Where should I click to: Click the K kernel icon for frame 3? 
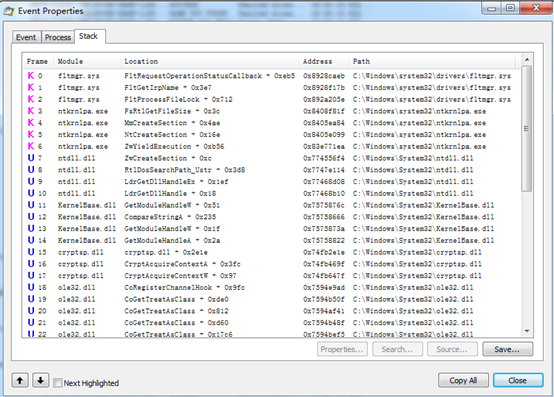(x=31, y=111)
